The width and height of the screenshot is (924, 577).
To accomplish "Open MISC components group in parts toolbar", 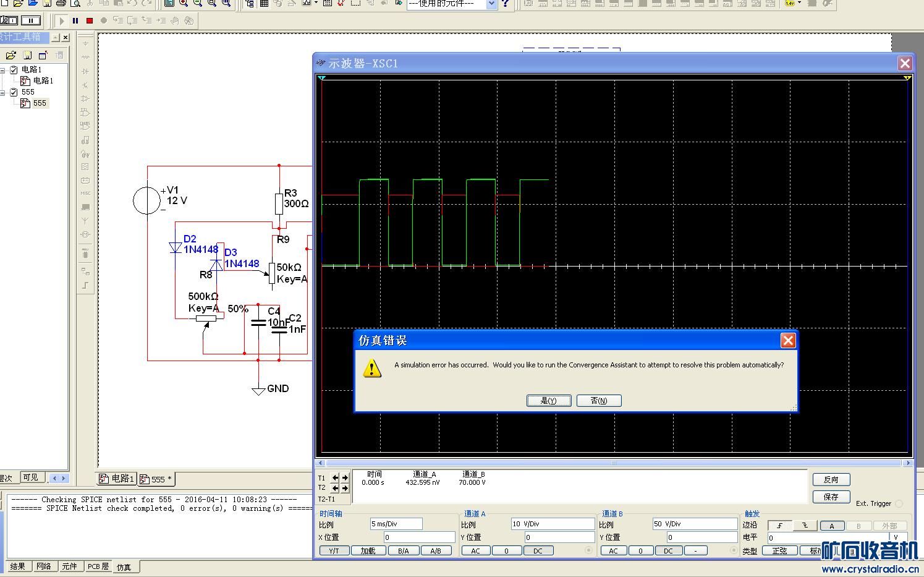I will pyautogui.click(x=85, y=194).
